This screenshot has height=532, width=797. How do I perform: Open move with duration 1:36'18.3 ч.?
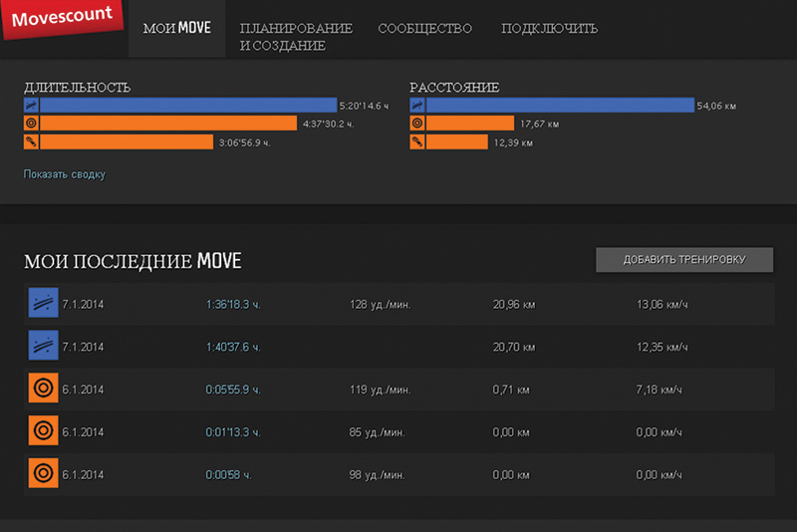[233, 305]
